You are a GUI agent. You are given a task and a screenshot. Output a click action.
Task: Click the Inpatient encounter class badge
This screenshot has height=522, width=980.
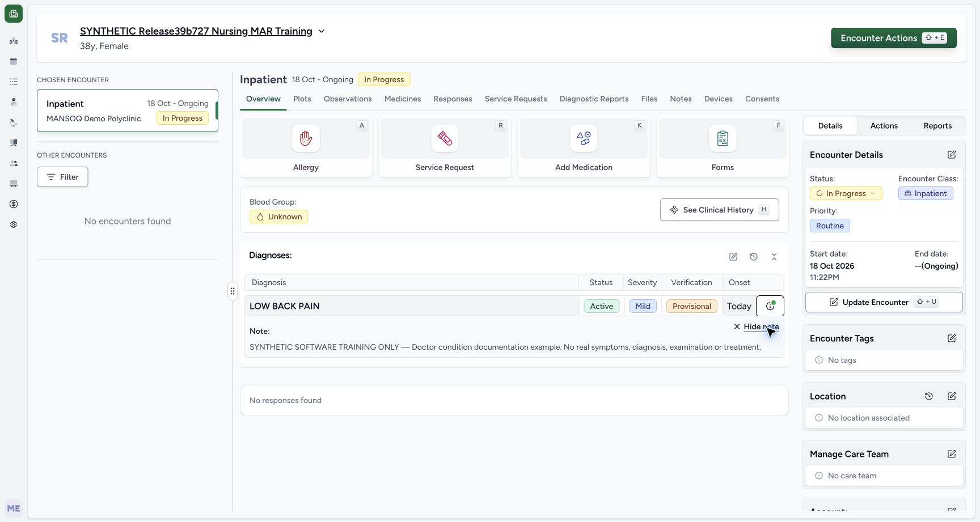[926, 193]
